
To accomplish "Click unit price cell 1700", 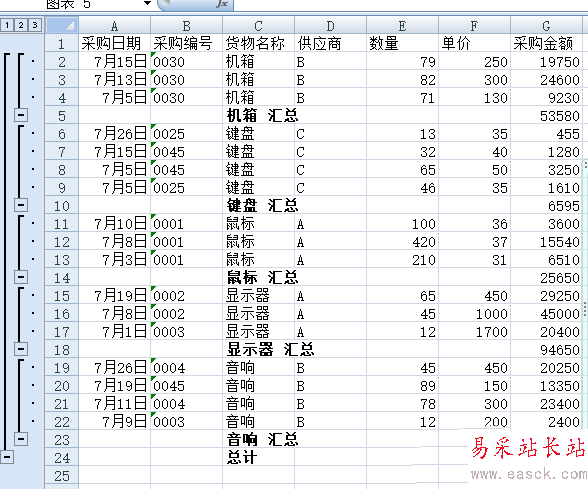I will click(474, 332).
